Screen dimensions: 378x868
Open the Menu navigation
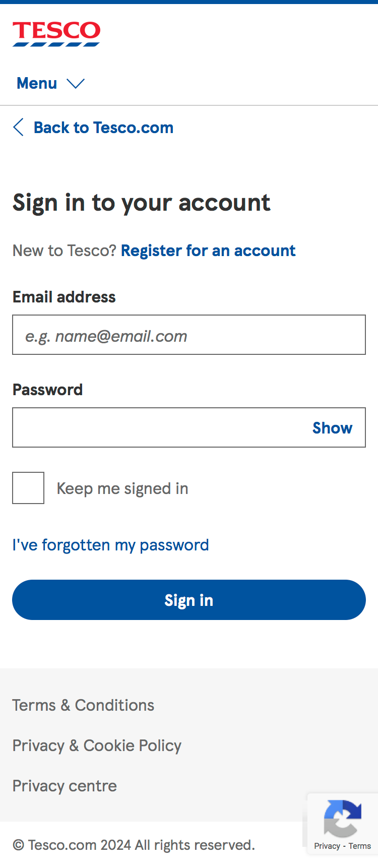[x=37, y=83]
